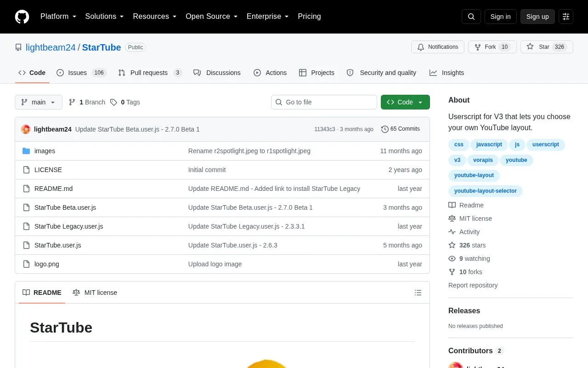Click the images folder icon
The height and width of the screenshot is (368, 588).
tap(26, 151)
